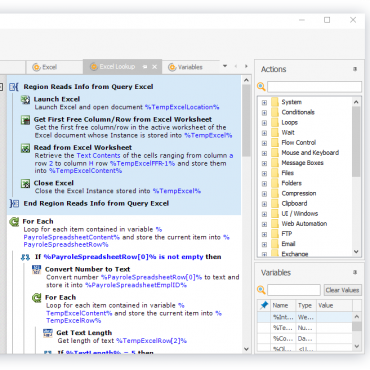Expand the Conditionals actions category

pyautogui.click(x=264, y=113)
